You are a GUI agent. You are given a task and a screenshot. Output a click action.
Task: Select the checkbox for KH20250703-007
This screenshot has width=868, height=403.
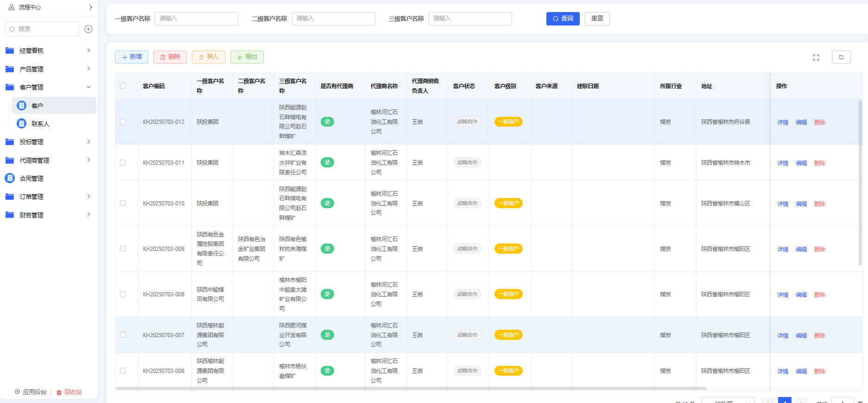pyautogui.click(x=123, y=335)
